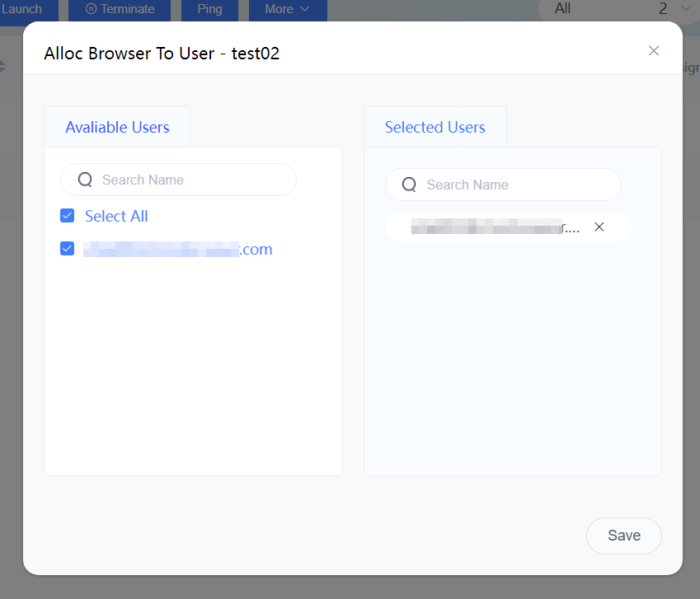The width and height of the screenshot is (700, 599).
Task: Click the Launch button
Action: point(22,9)
